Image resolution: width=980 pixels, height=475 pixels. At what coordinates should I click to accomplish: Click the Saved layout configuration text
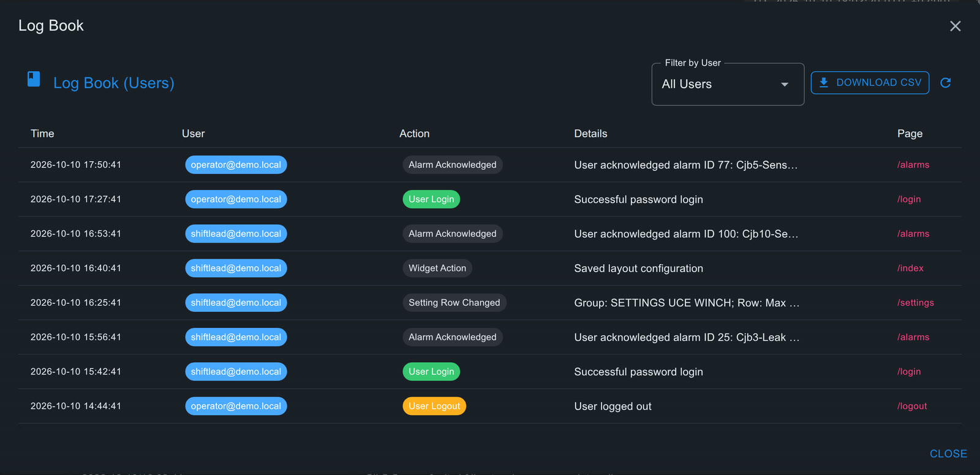coord(639,268)
